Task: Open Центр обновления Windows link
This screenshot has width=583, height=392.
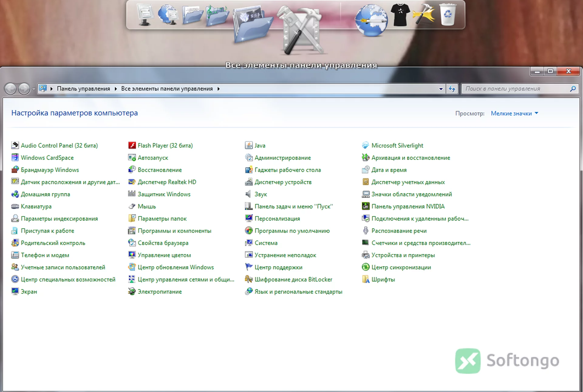Action: click(x=176, y=267)
